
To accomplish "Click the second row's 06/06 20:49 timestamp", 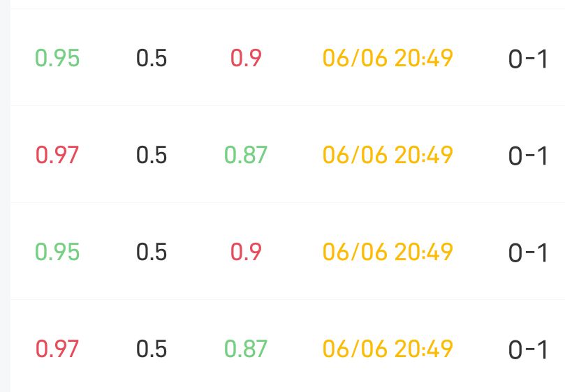I will point(388,155).
